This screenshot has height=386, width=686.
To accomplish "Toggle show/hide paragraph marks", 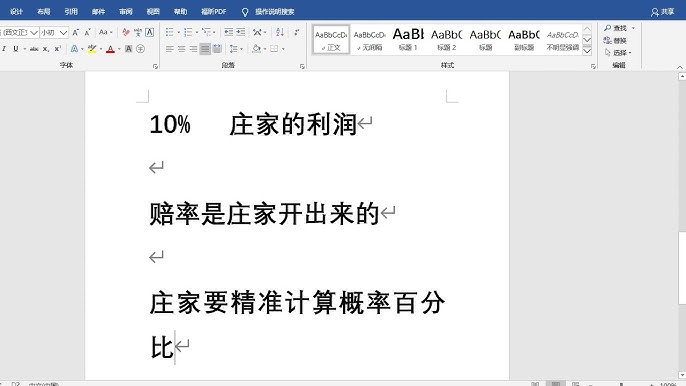I will click(x=297, y=32).
